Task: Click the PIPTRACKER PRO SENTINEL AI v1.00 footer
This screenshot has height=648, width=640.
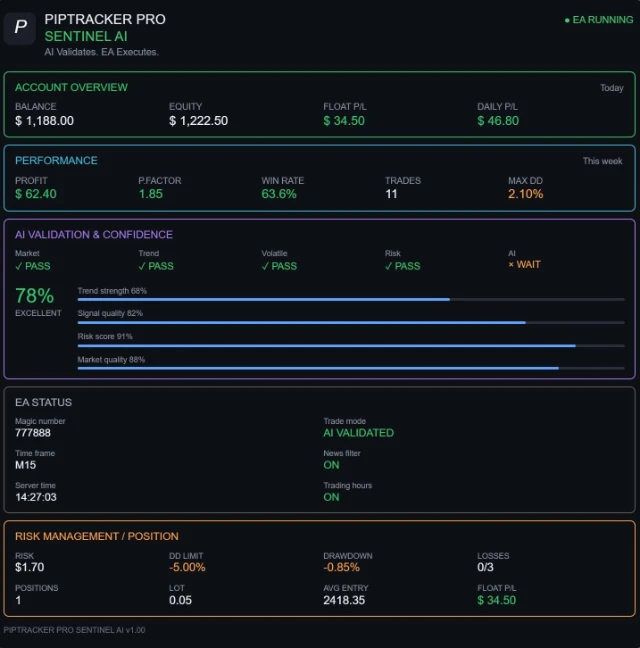Action: tap(74, 630)
